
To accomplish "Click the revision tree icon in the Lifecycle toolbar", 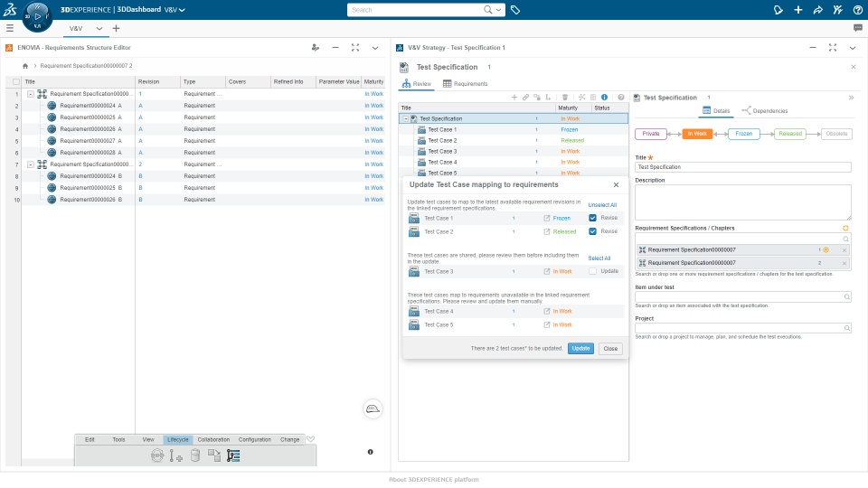I will coord(233,455).
